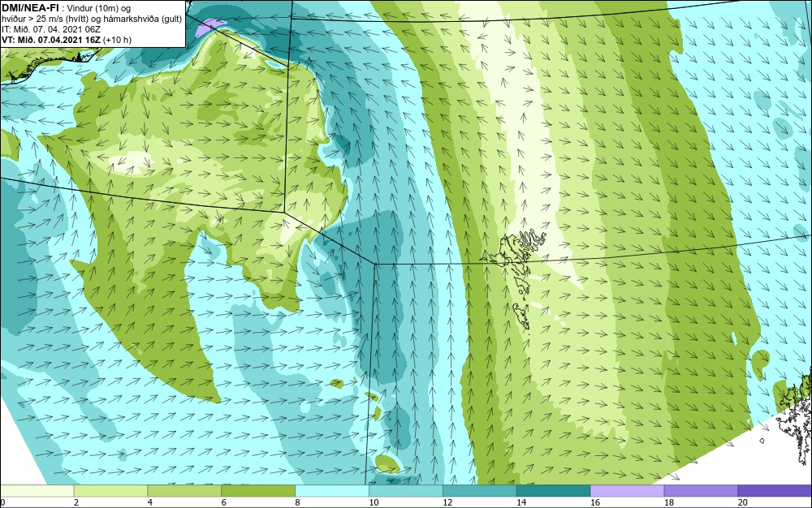Click the 16–18 m/s light purple legend swatch
Screen dimensions: 812x508
[627, 491]
